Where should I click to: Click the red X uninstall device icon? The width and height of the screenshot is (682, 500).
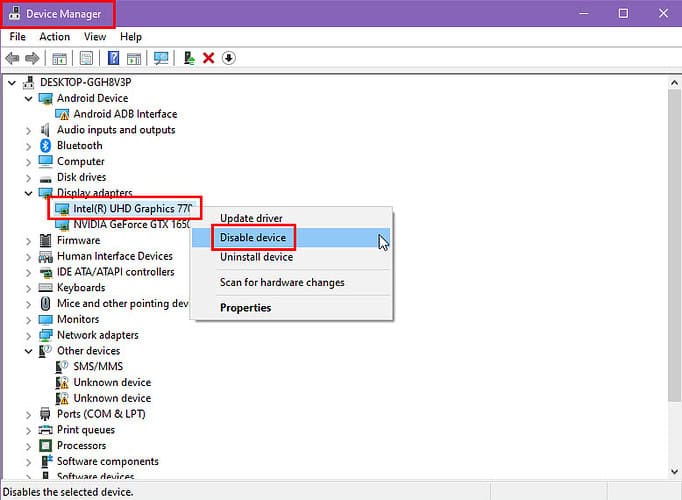(x=208, y=58)
